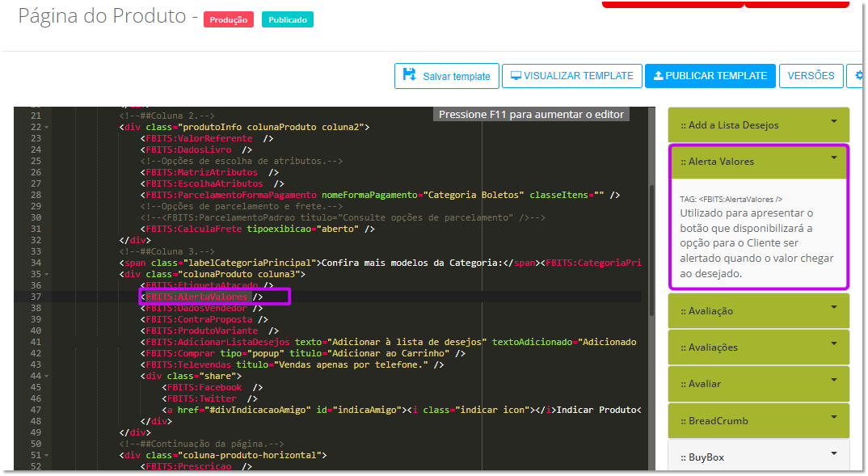This screenshot has height=476, width=868.
Task: Expand the Avaliar panel
Action: pyautogui.click(x=758, y=384)
